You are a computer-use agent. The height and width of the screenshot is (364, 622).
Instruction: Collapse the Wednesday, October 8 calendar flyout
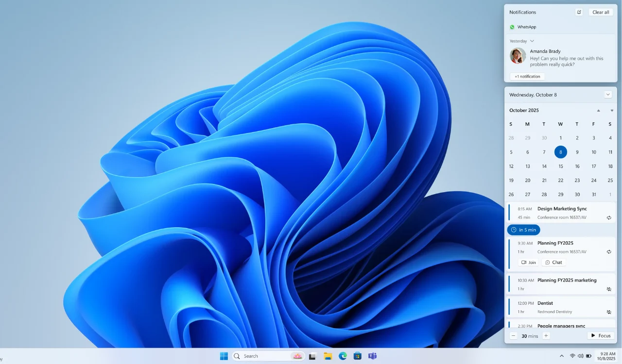[608, 94]
